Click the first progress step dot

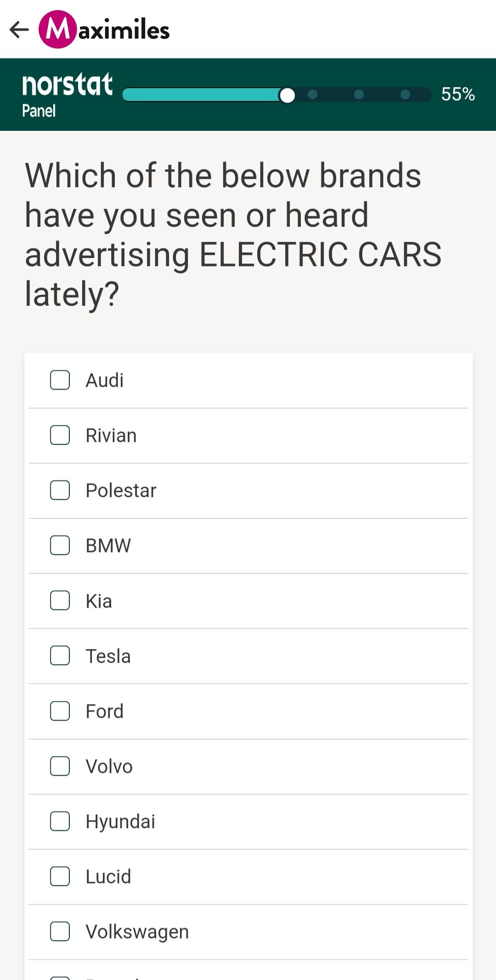[x=312, y=94]
